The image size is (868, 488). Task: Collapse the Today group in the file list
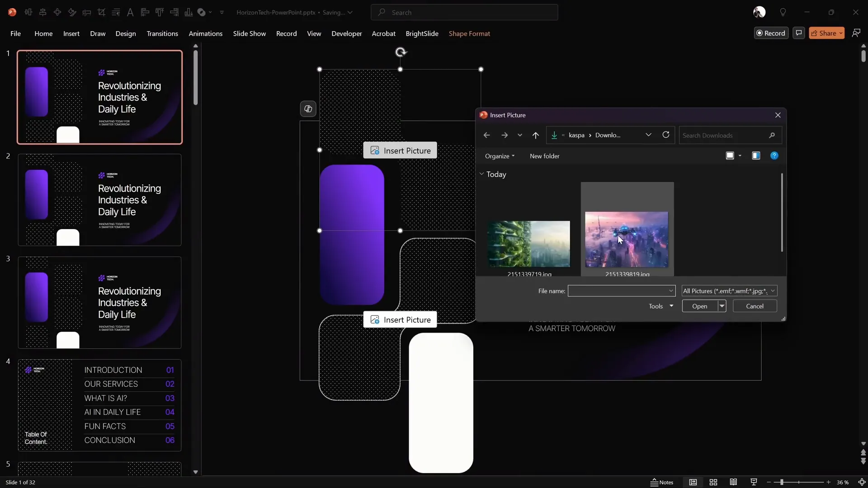482,174
